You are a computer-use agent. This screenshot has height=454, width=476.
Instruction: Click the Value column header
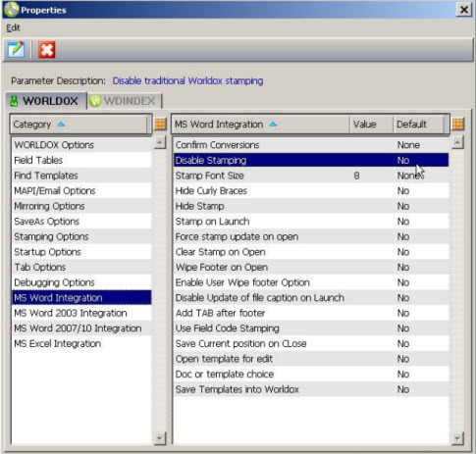pos(371,125)
